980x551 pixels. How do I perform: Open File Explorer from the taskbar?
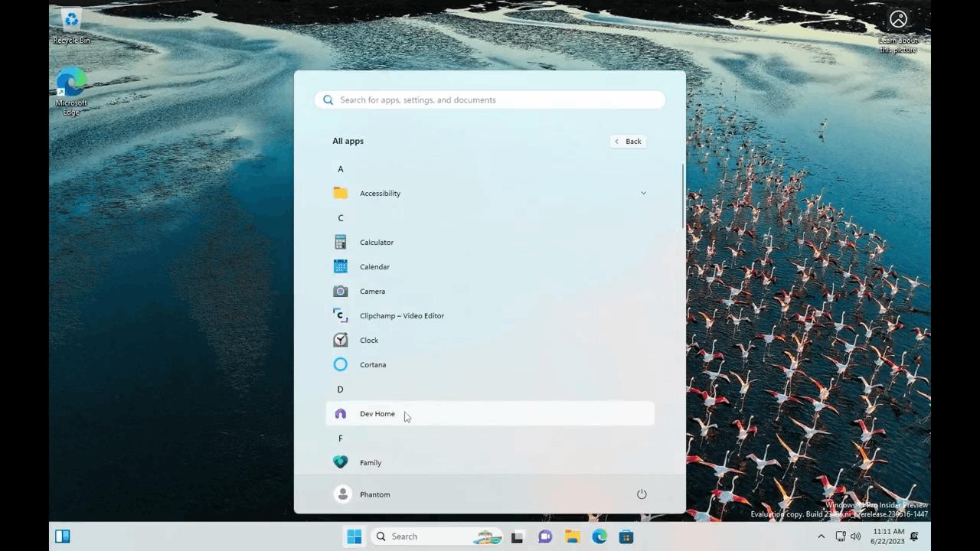[572, 536]
